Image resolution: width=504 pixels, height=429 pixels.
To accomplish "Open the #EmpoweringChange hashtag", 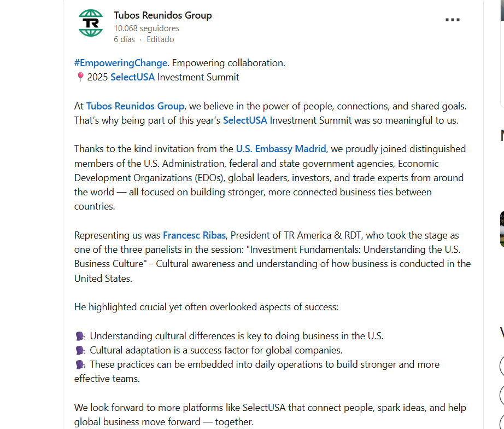I will [x=121, y=63].
